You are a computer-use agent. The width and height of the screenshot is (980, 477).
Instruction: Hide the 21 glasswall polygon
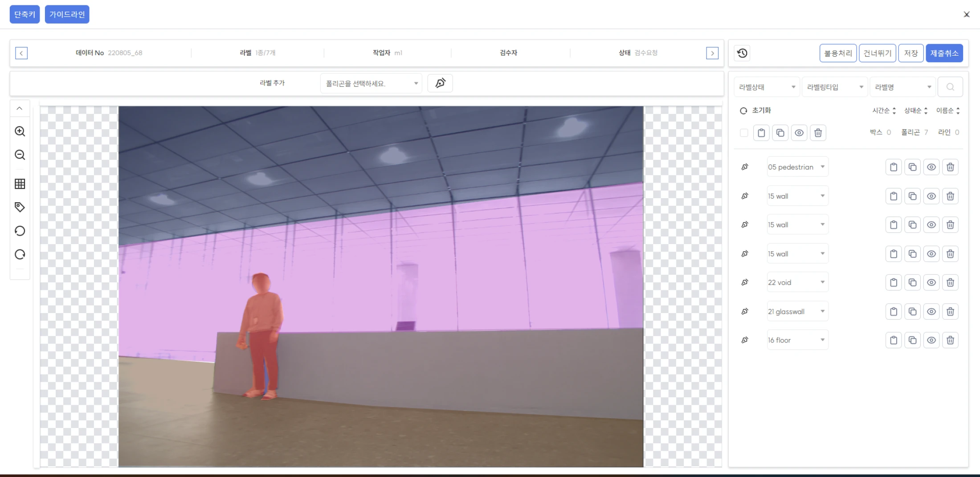(931, 311)
